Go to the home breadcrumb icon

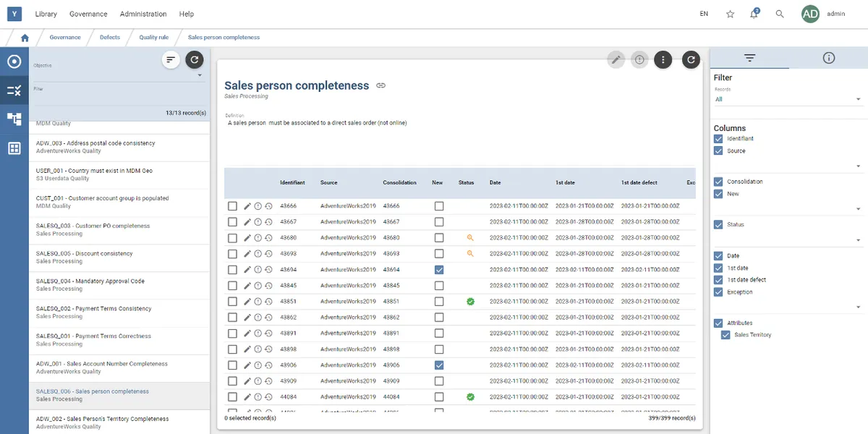coord(25,38)
